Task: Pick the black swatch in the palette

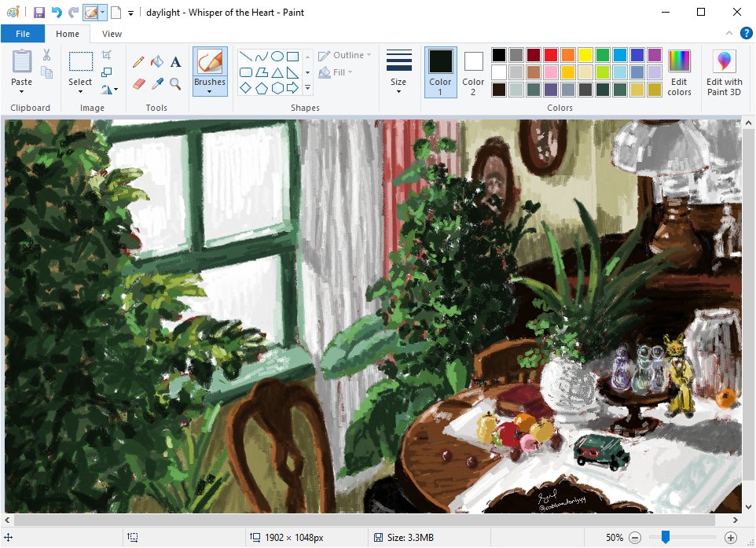Action: tap(499, 55)
